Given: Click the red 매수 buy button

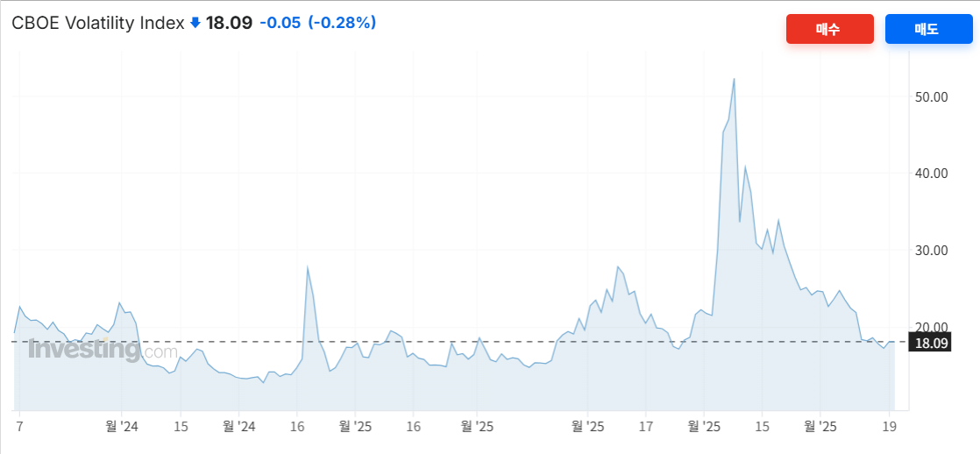Looking at the screenshot, I should click(829, 29).
